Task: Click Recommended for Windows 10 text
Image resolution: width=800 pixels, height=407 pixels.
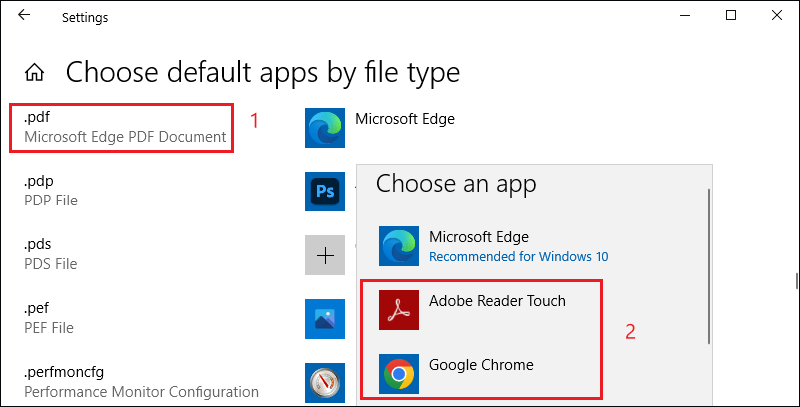Action: point(518,257)
